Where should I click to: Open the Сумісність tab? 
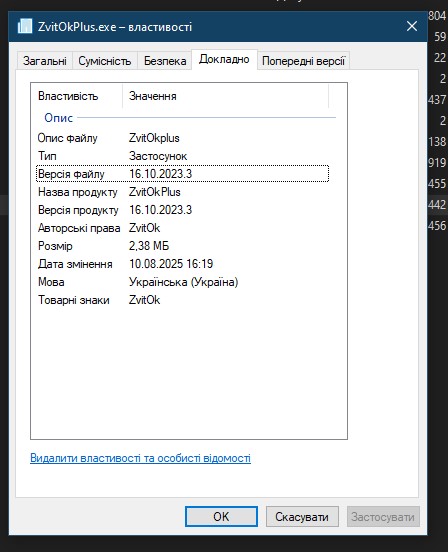105,61
